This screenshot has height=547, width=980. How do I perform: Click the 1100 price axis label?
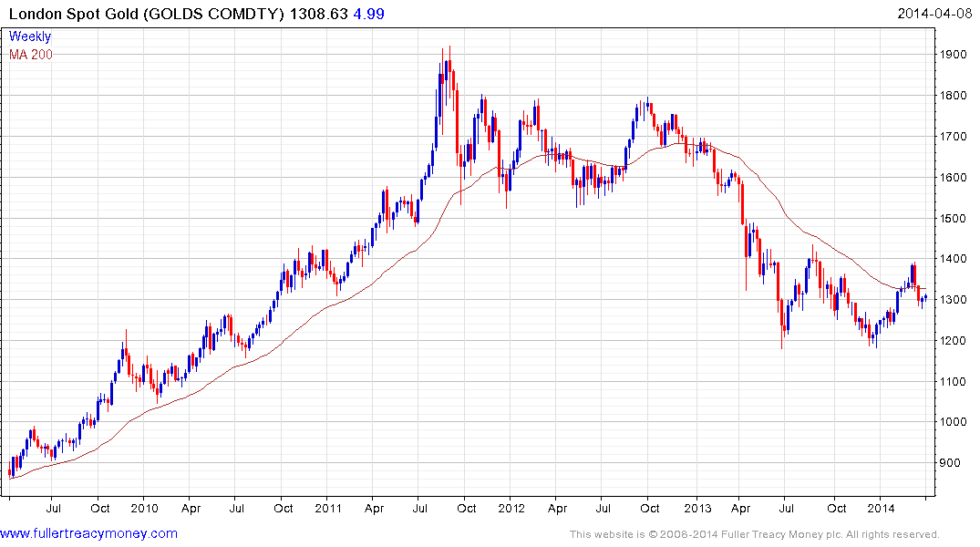pyautogui.click(x=954, y=381)
